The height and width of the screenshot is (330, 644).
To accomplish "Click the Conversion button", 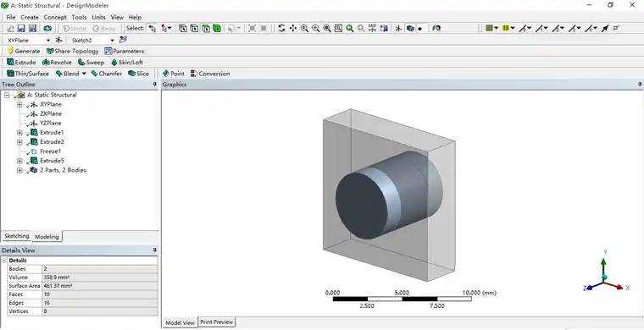I will pos(210,74).
